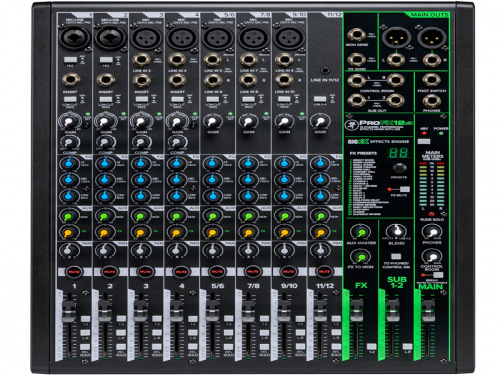Screen dimensions: 500x375
Task: Mute channel 1
Action: (74, 272)
